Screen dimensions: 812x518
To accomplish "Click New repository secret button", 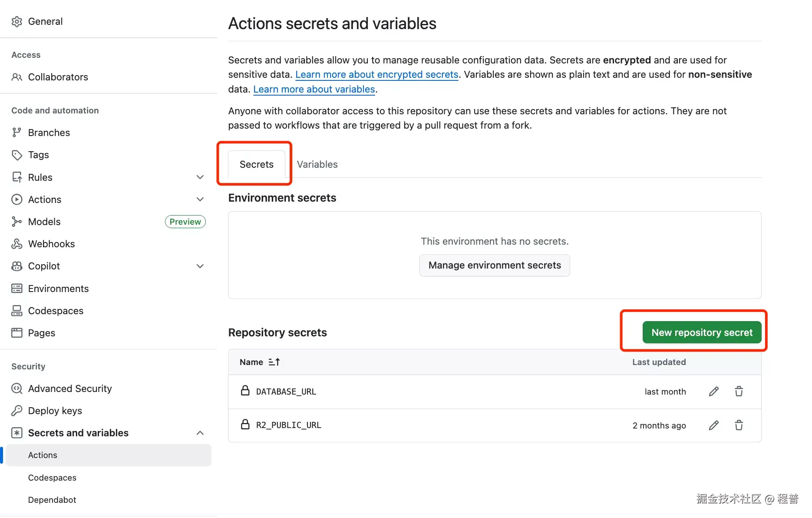I will pos(701,332).
